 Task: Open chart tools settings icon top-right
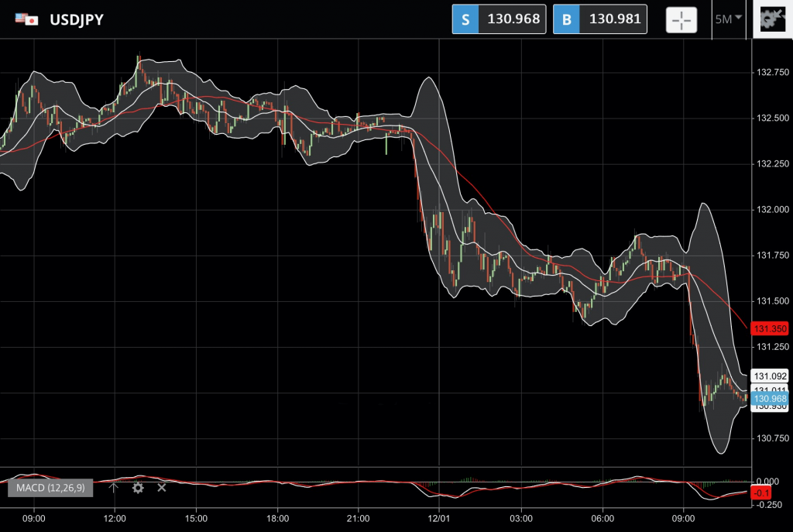click(x=773, y=19)
